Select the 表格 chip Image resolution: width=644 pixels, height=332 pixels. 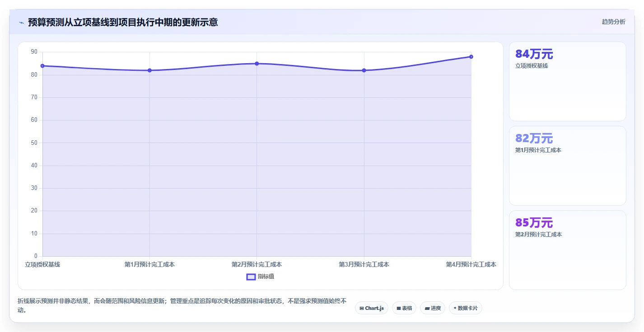(404, 308)
